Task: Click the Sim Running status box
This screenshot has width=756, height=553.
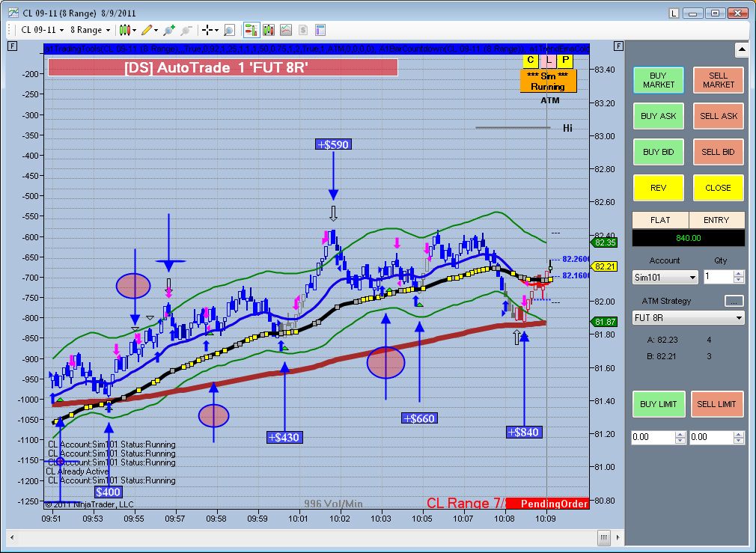Action: click(548, 81)
